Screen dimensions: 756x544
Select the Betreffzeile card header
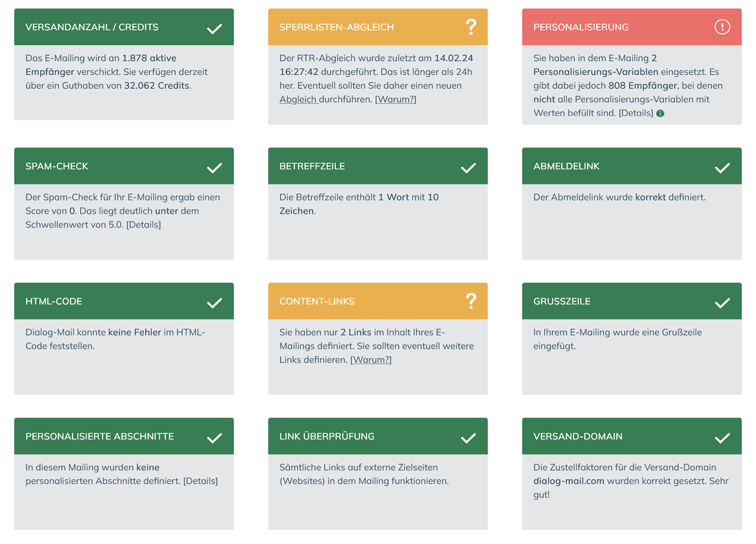378,166
